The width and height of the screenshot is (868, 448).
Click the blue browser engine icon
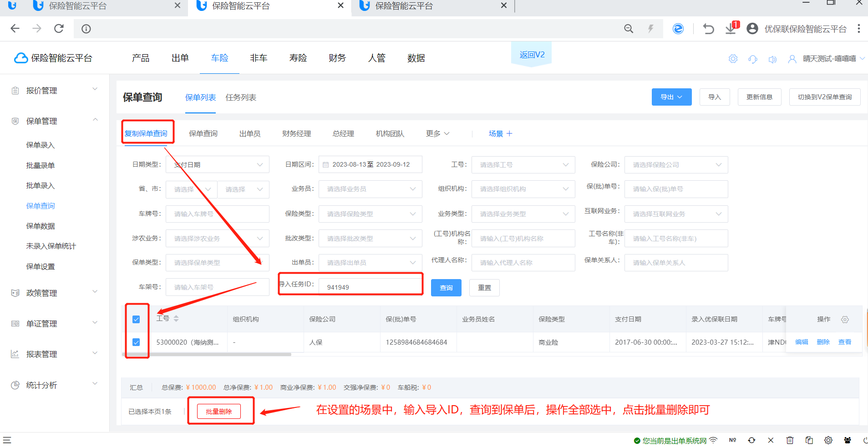[678, 29]
